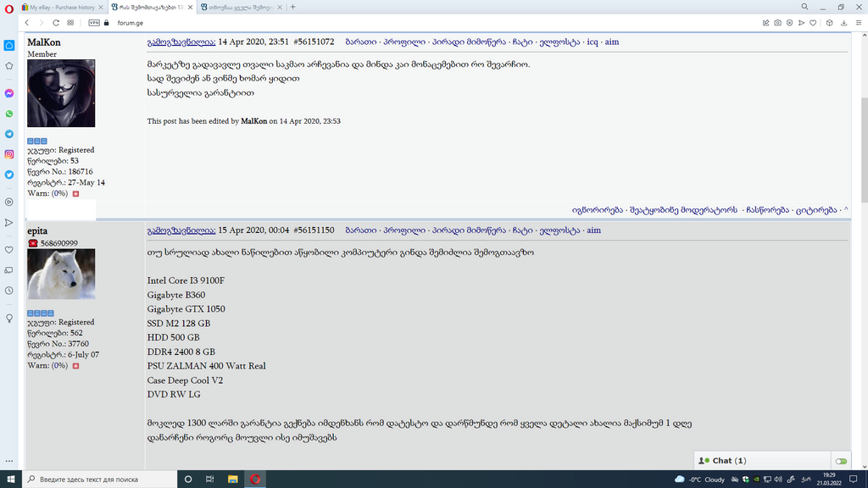Open the sidebar history clock icon
Viewport: 868px width, 488px height.
pos(9,291)
